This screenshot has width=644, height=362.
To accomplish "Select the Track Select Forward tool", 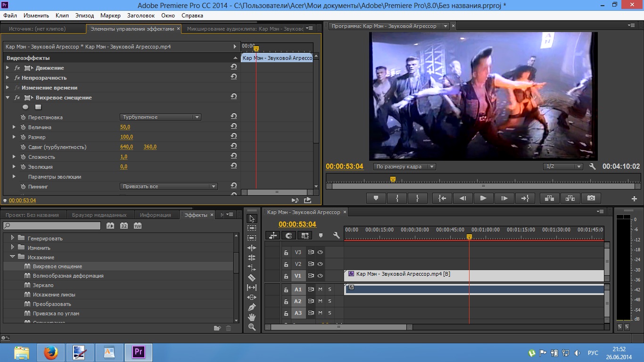I will (252, 228).
